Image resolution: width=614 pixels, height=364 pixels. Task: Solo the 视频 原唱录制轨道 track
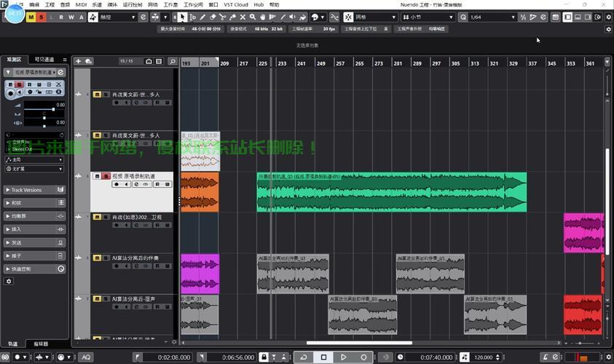click(x=106, y=176)
